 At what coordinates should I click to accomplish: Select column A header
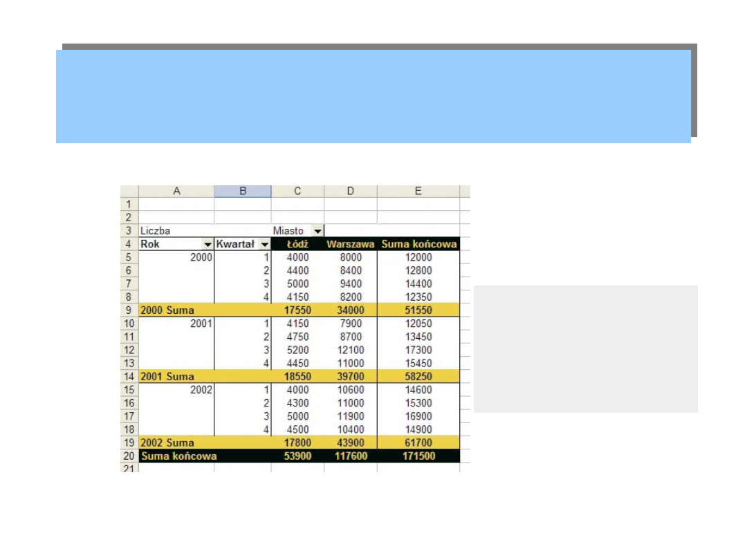(x=176, y=192)
